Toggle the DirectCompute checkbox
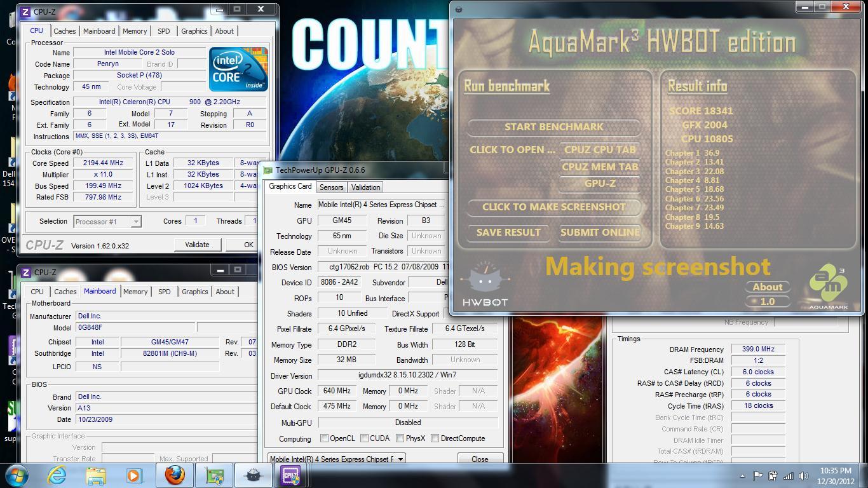The image size is (868, 488). [x=435, y=438]
